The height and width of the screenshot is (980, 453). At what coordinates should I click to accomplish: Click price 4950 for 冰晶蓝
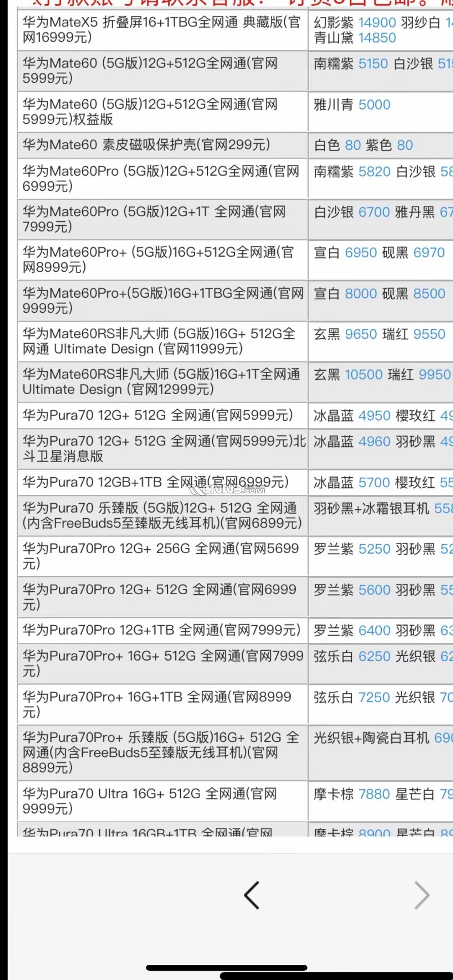point(375,416)
